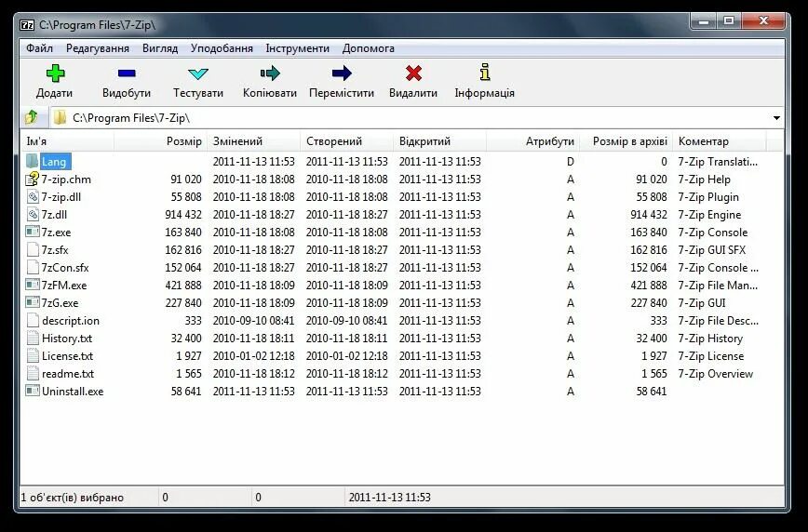Click the 7-Zip Help comment cell
808x532 pixels.
704,180
